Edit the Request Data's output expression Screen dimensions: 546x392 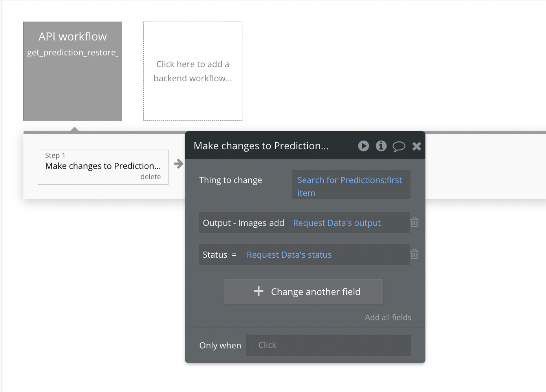pyautogui.click(x=337, y=223)
